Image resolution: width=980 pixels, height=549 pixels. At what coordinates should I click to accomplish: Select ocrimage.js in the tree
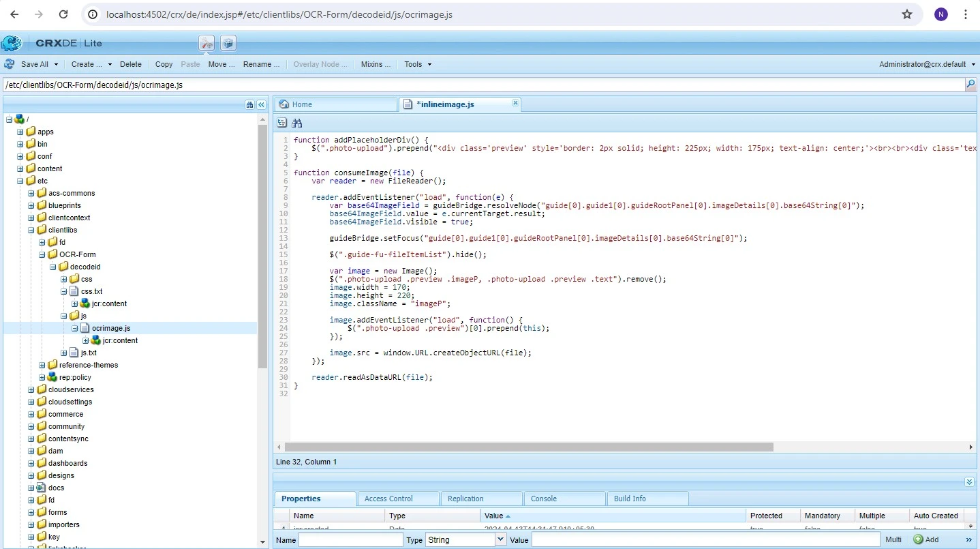coord(110,328)
